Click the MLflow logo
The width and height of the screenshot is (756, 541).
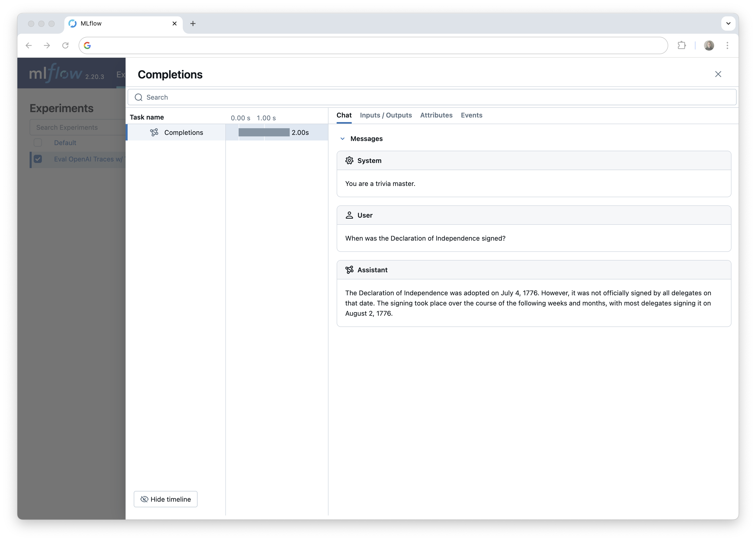[55, 74]
